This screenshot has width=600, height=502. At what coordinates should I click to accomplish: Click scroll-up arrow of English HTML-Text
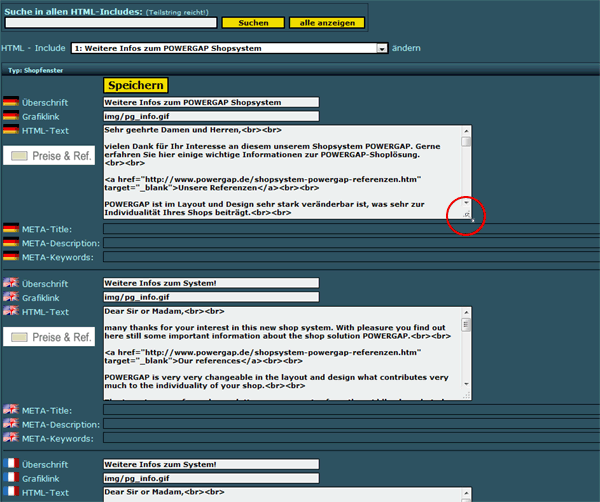coord(466,312)
